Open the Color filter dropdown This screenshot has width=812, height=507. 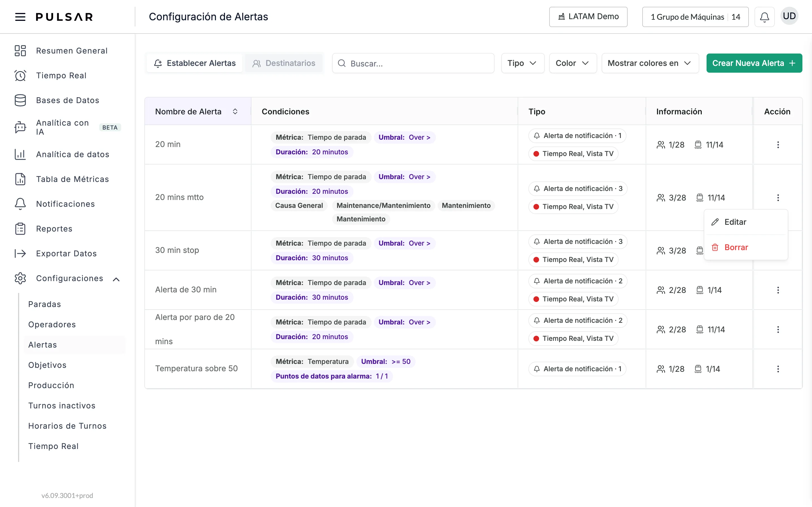[573, 63]
